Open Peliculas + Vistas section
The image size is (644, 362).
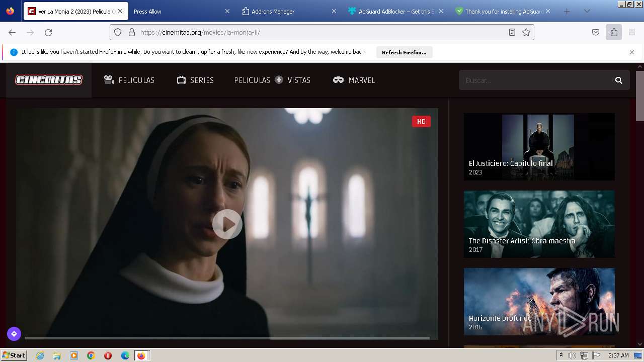(272, 80)
